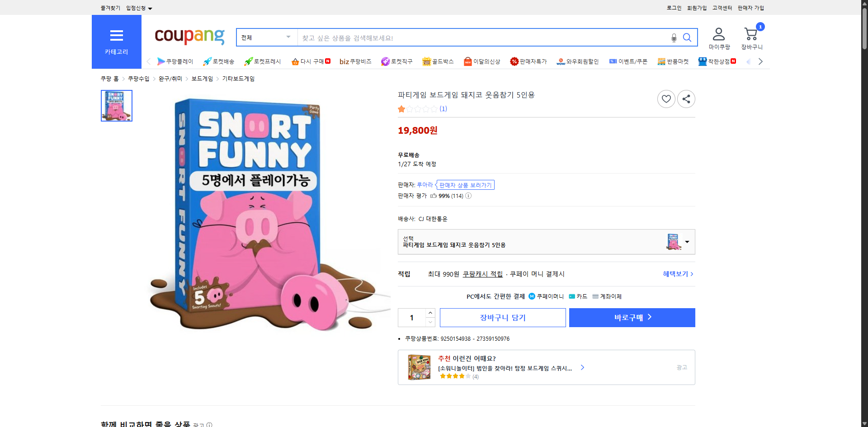Increase quantity with the stepper up arrow
868x427 pixels.
tap(430, 313)
